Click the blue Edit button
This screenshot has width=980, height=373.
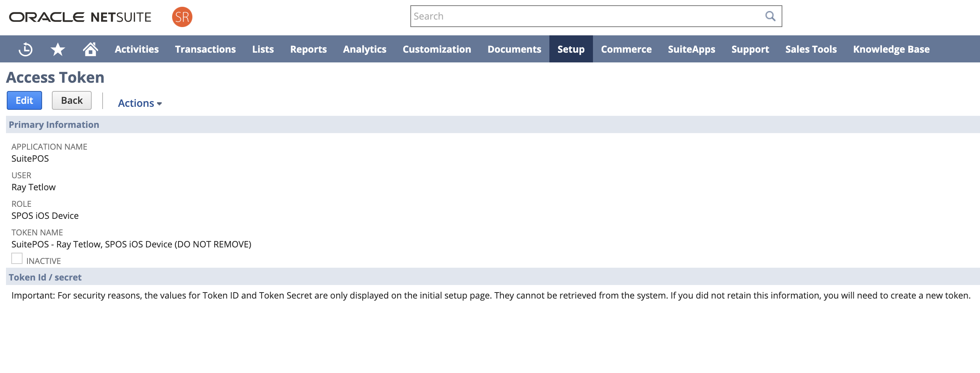tap(24, 100)
